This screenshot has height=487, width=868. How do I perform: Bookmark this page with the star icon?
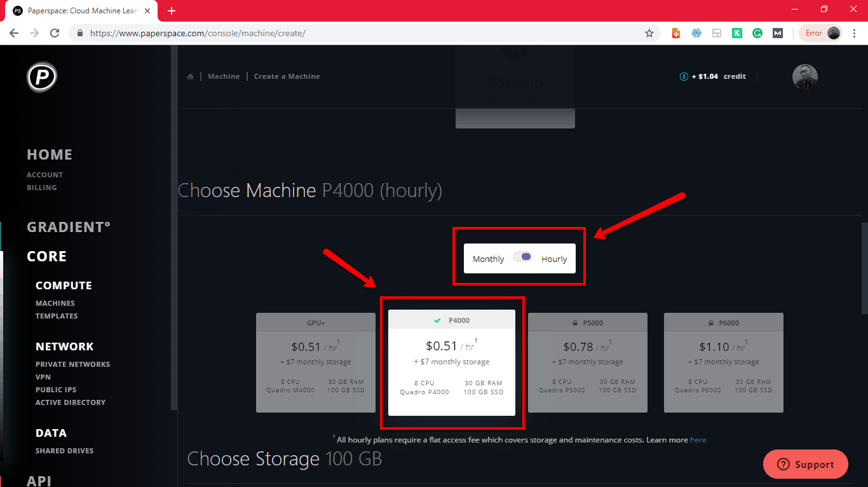[649, 33]
